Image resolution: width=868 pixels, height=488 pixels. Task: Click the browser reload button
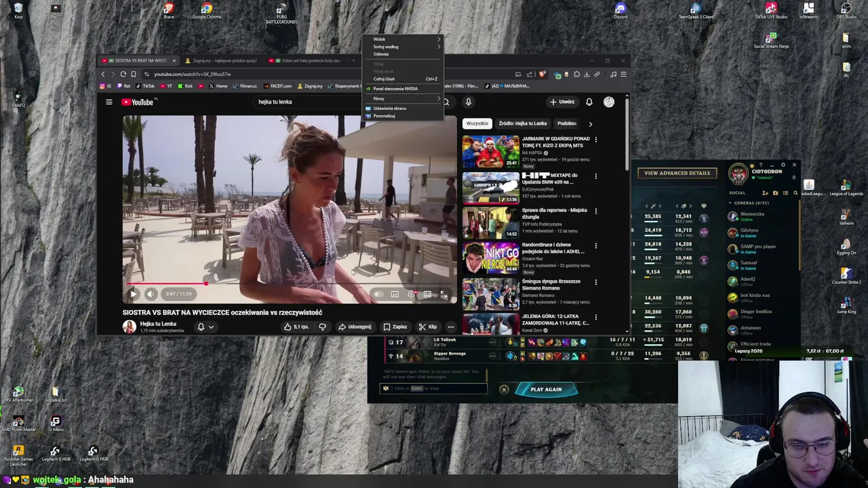click(x=123, y=74)
